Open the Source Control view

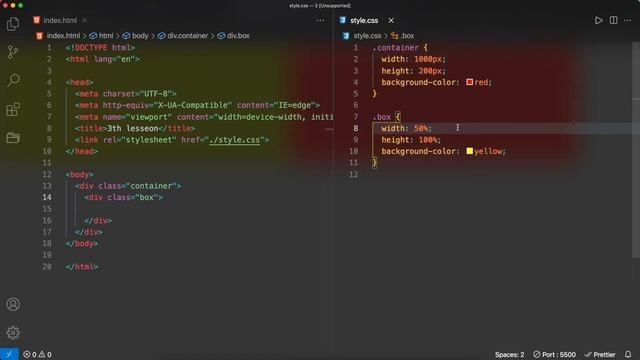13,52
